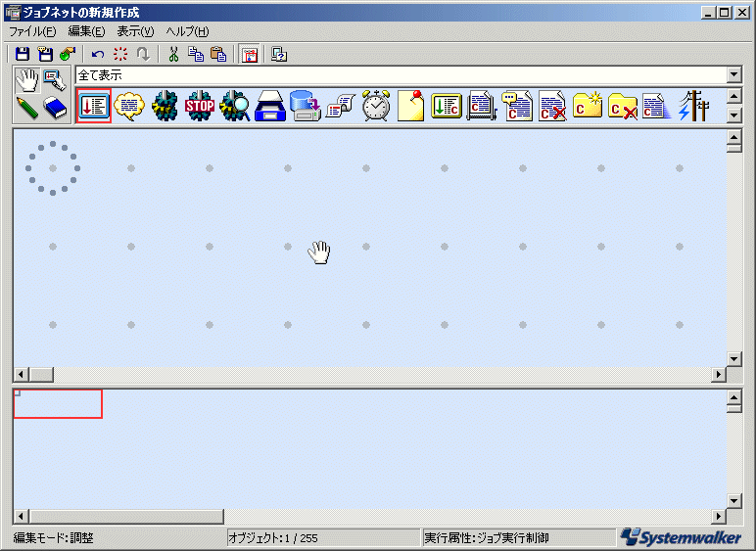Click the Save As icon with yellow tag

click(45, 54)
